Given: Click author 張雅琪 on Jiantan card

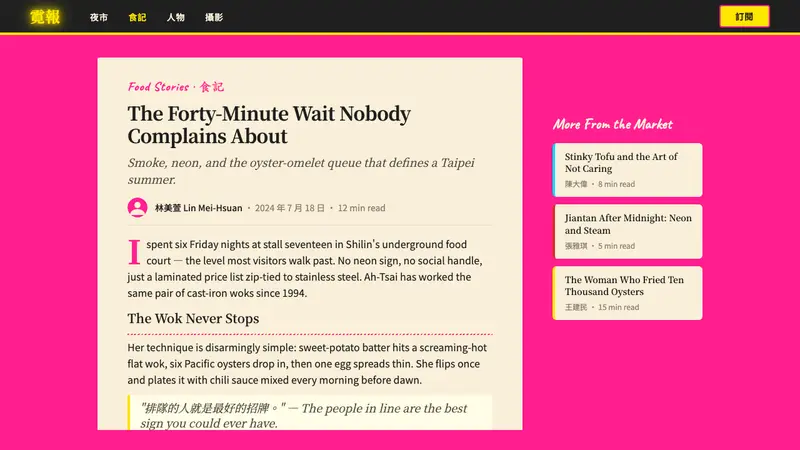Looking at the screenshot, I should [x=576, y=246].
